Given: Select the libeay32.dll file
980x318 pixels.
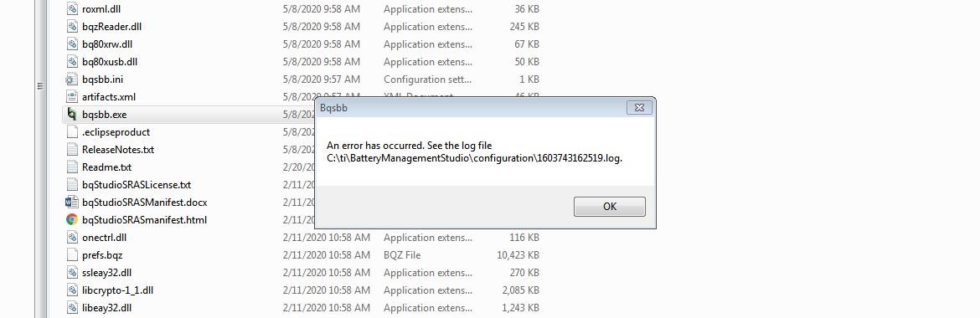Looking at the screenshot, I should point(107,307).
